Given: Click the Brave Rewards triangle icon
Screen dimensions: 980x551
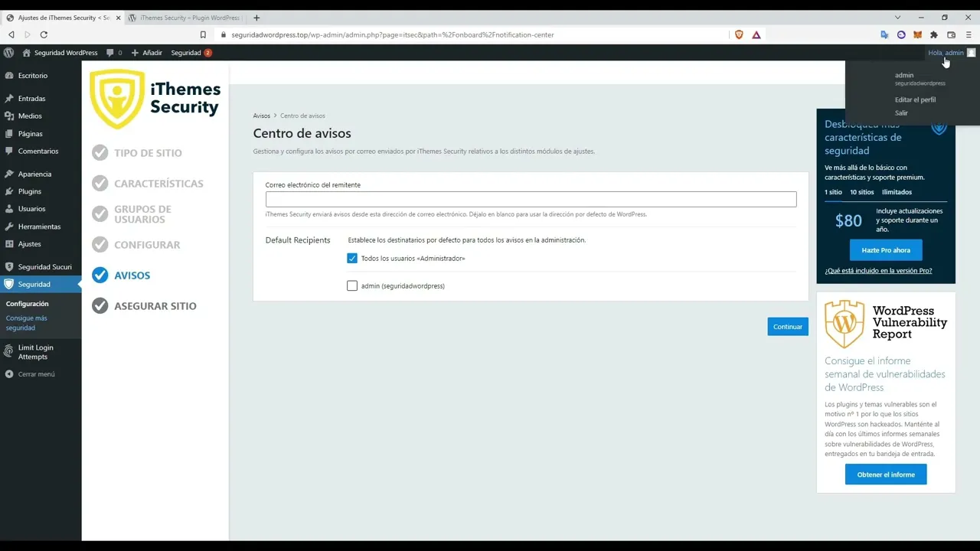Looking at the screenshot, I should 756,34.
